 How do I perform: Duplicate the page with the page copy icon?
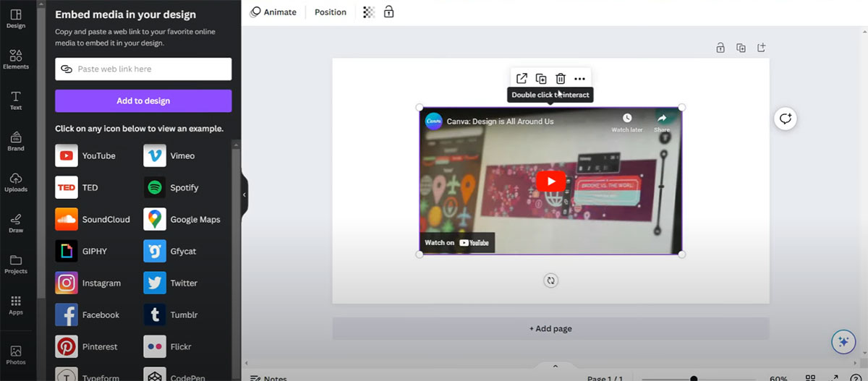741,48
